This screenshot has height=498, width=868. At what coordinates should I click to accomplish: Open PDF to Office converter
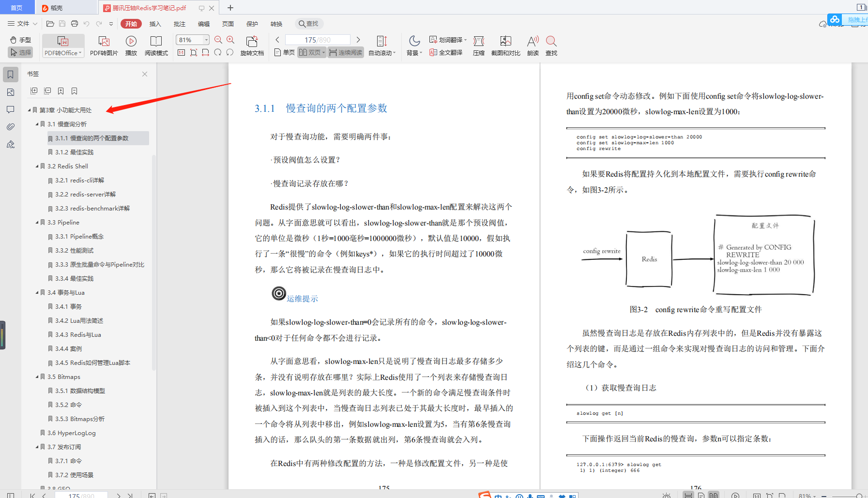[63, 46]
